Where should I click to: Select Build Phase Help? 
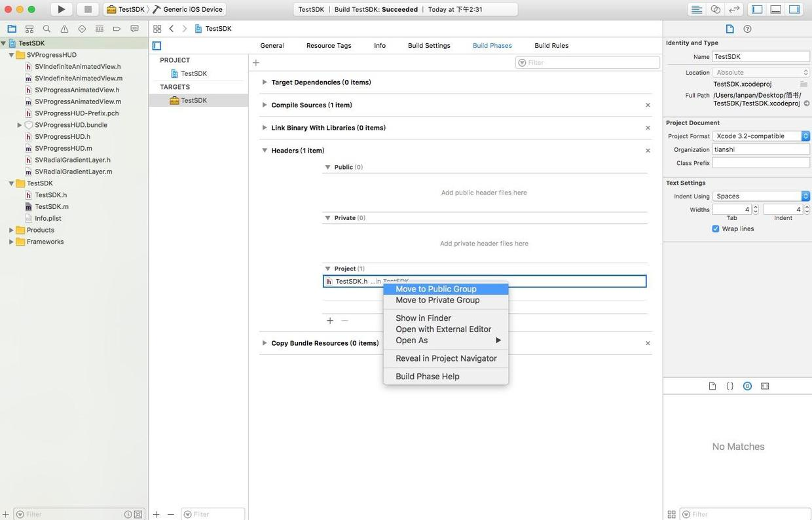[x=446, y=377]
